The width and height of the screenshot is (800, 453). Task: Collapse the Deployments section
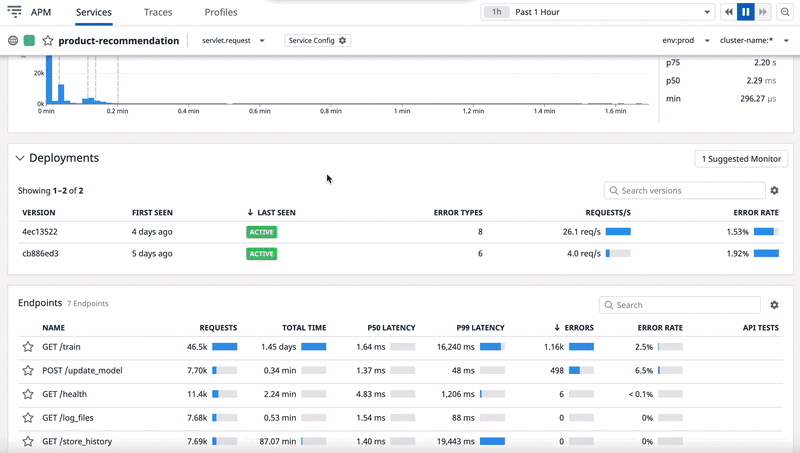pos(19,158)
